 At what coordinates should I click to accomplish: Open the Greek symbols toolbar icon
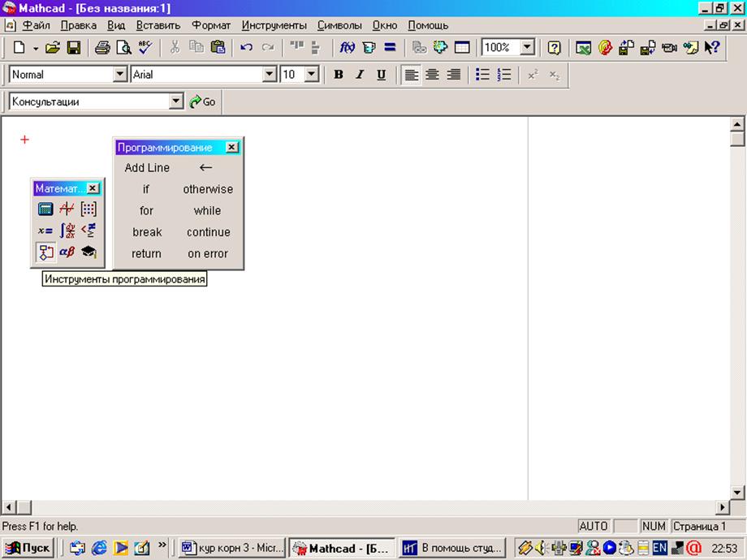click(67, 252)
